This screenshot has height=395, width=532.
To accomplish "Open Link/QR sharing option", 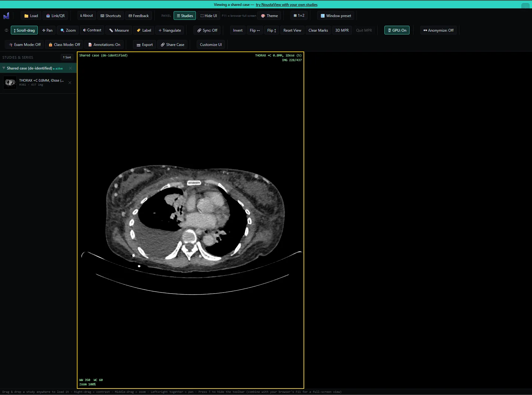I will tap(55, 16).
